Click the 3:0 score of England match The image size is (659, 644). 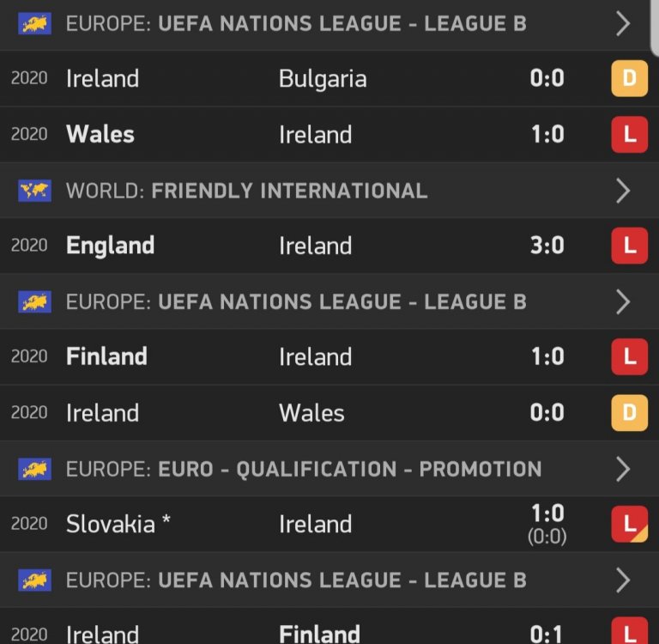[547, 246]
